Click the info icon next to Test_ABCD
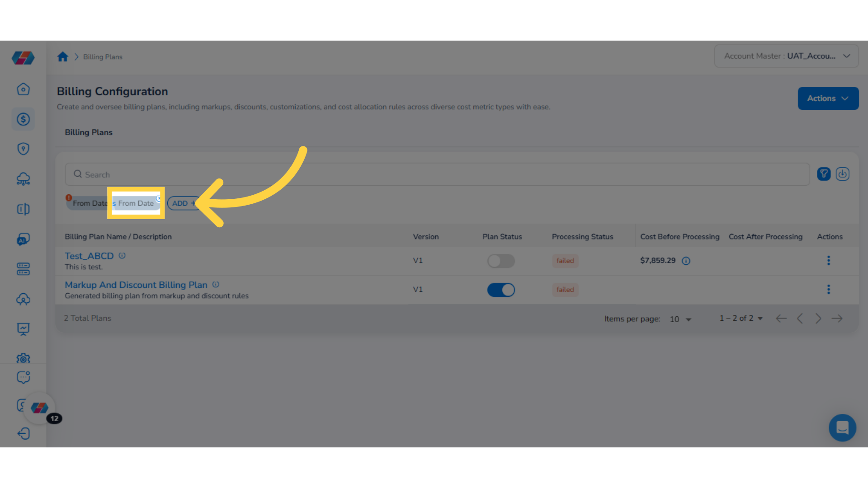The height and width of the screenshot is (488, 868). coord(122,256)
